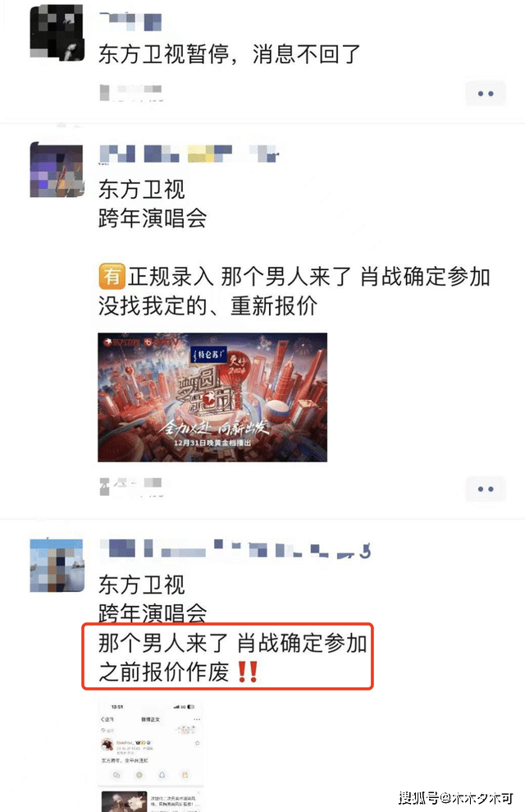525x812 pixels.
Task: Open the Weibo screenshot thumbnail in the third post
Action: (152, 755)
